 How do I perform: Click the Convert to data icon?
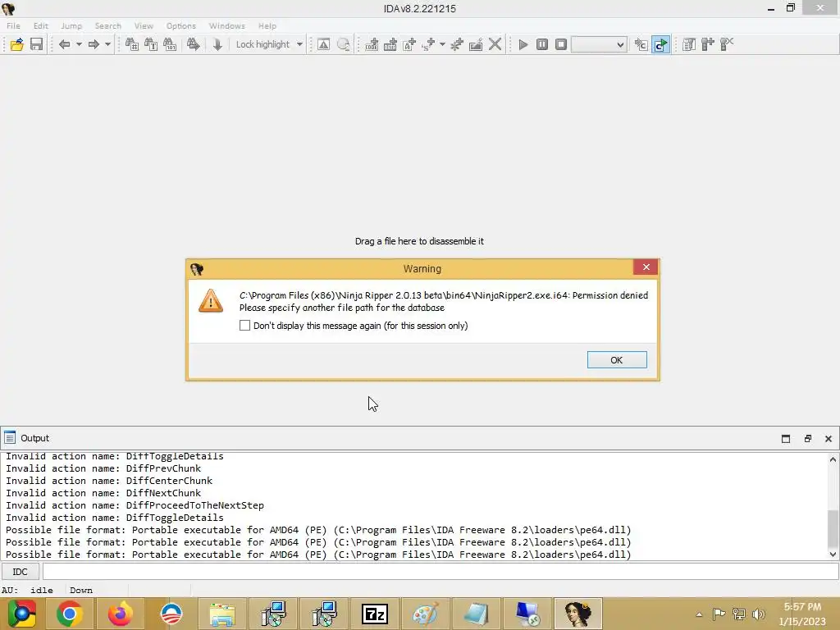390,44
